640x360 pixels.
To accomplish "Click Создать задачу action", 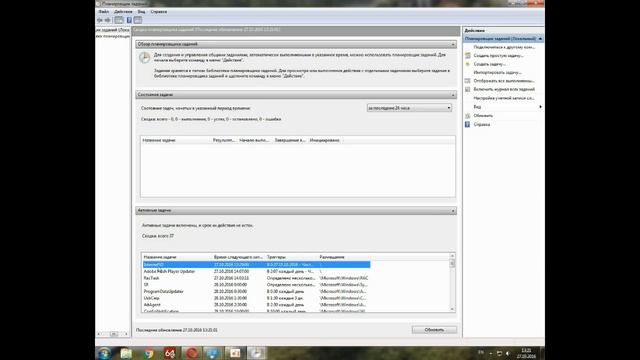I will 489,64.
